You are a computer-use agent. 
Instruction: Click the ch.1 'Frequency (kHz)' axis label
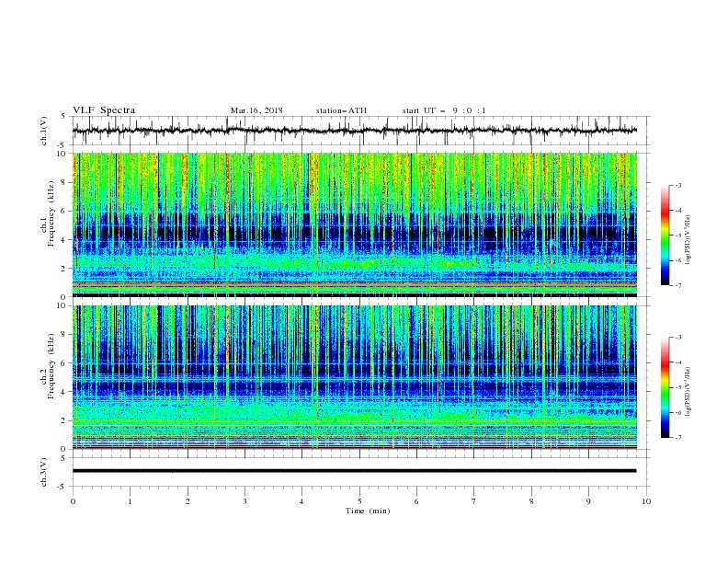[x=52, y=214]
